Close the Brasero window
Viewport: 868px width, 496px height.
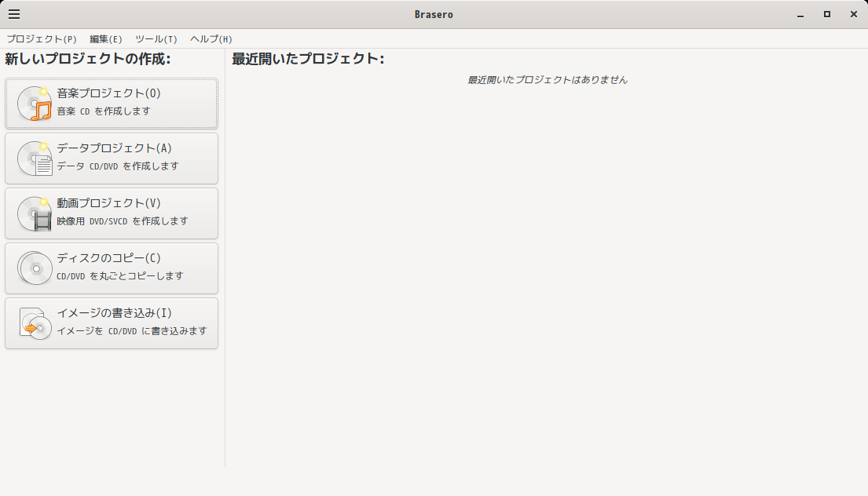point(854,14)
